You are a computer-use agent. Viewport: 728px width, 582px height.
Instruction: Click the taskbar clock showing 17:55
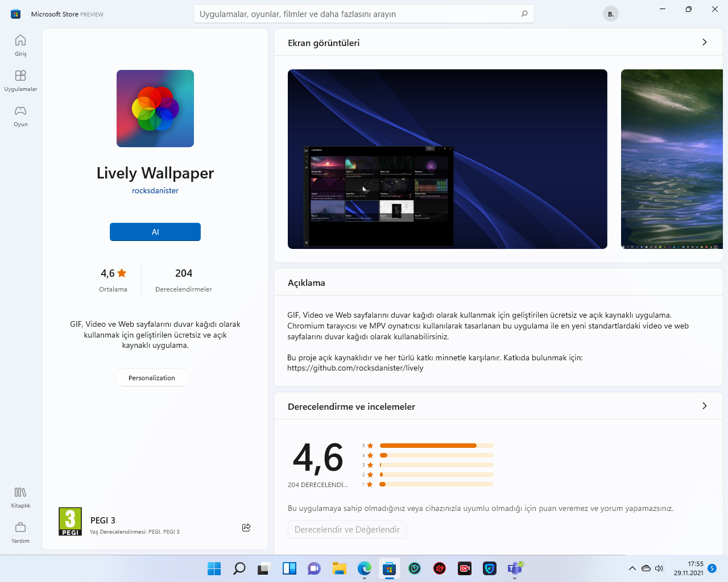tap(689, 568)
